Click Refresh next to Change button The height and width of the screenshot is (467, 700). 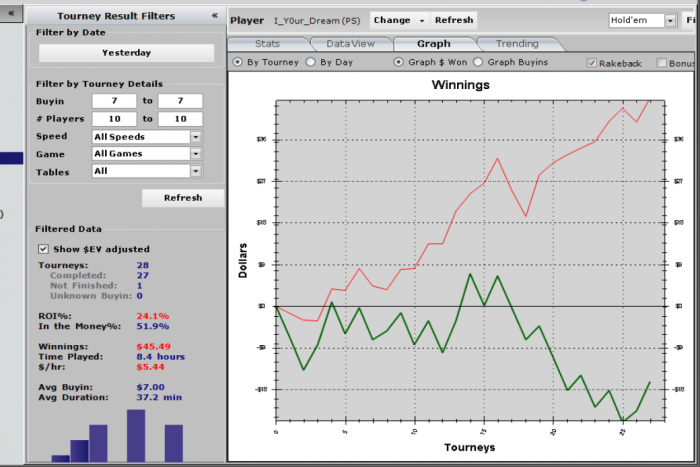[x=454, y=20]
